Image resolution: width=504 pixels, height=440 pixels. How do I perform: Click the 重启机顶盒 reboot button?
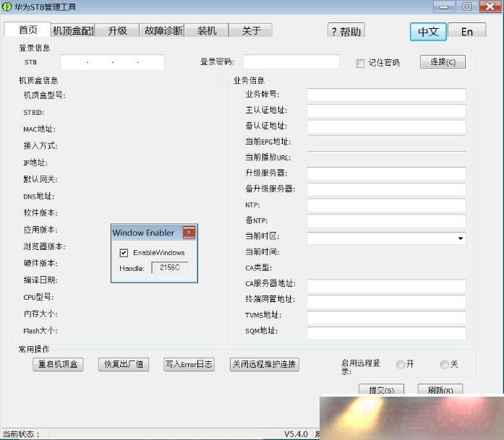coord(58,364)
